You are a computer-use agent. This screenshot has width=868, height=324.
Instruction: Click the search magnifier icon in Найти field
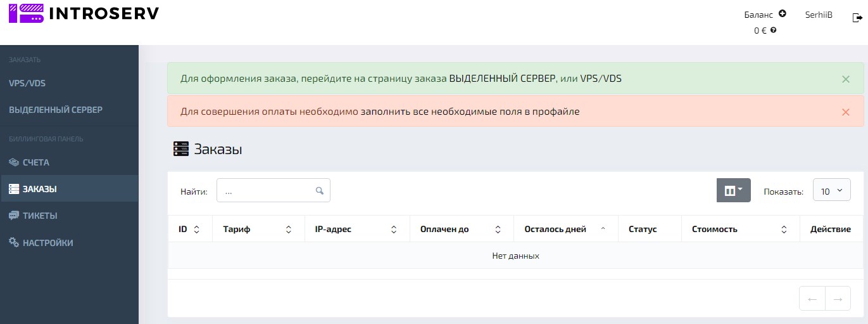pos(320,191)
